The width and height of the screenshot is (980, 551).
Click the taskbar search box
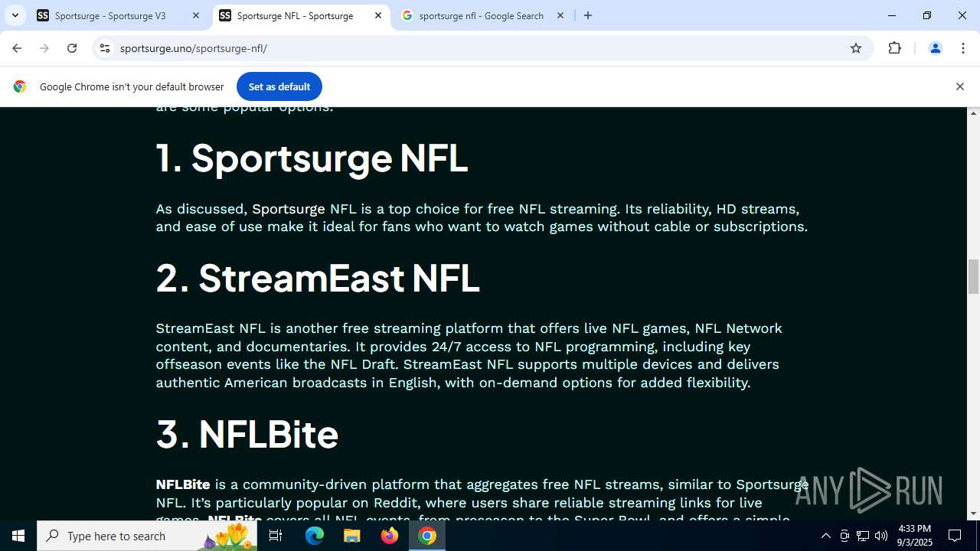point(148,536)
